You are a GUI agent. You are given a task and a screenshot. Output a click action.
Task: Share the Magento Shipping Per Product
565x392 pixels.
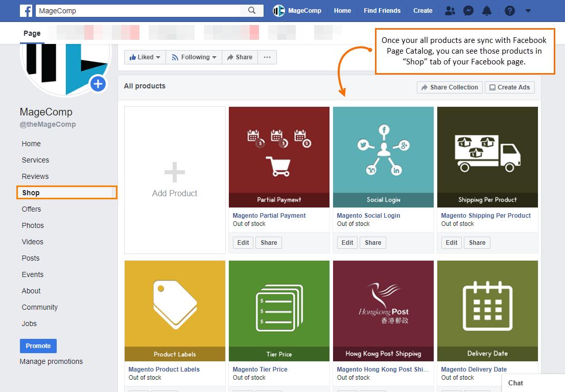[477, 243]
